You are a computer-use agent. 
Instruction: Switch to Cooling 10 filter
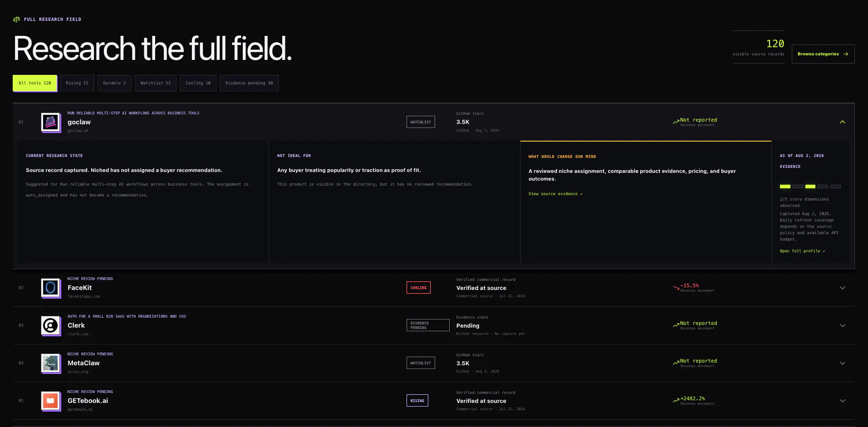(x=198, y=83)
